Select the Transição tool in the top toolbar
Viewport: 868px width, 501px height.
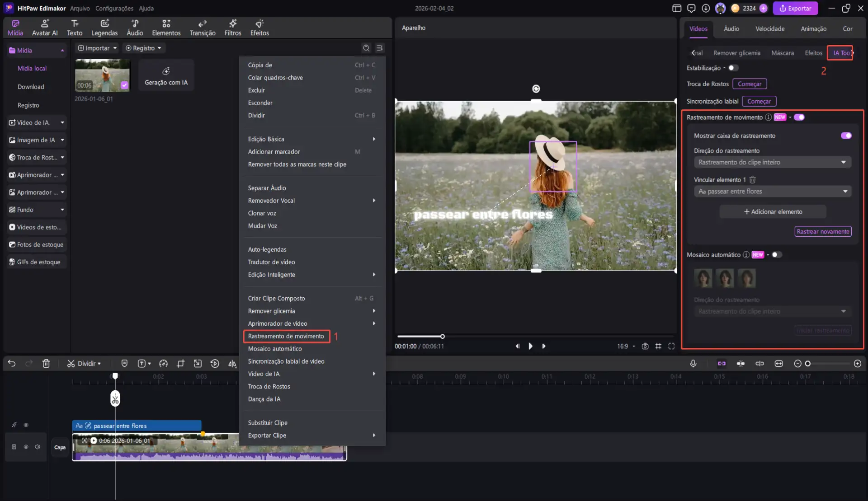pos(202,27)
